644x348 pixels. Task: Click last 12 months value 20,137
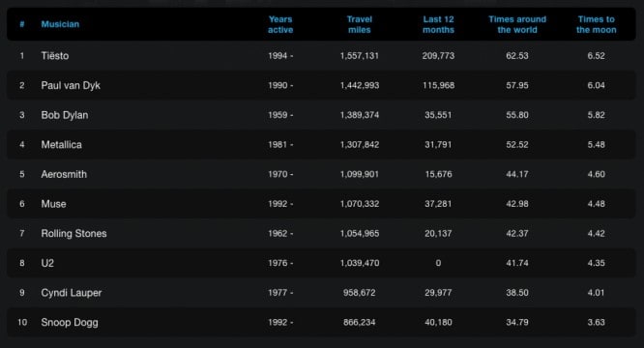click(x=438, y=233)
